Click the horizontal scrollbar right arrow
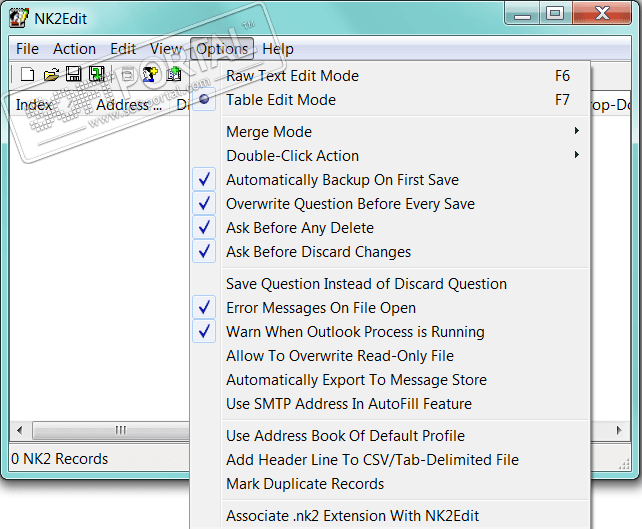 click(619, 430)
